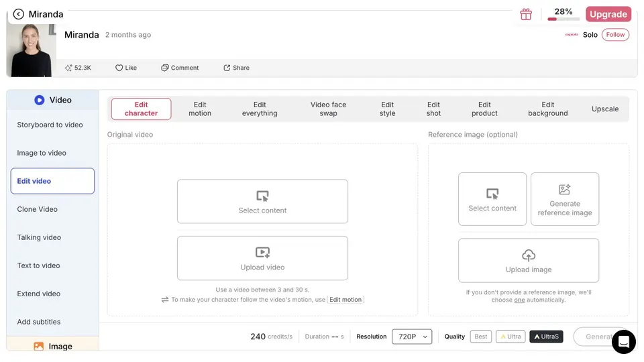Click the Edit motion link in hint
The height and width of the screenshot is (362, 644).
pos(345,300)
